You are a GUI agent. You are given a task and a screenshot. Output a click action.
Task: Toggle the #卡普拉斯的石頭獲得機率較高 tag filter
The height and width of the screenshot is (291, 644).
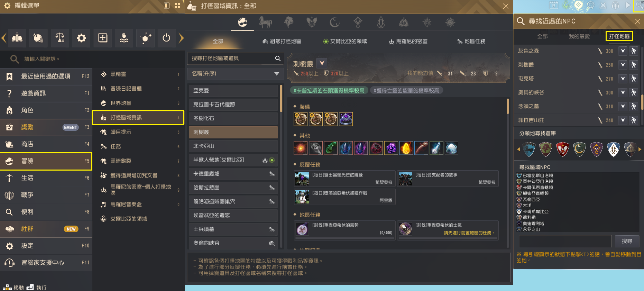tap(329, 90)
